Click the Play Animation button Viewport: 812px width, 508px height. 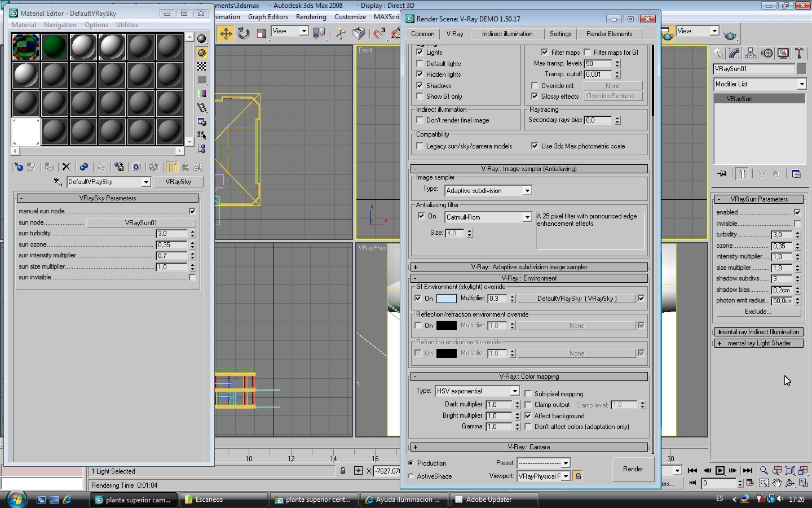pos(720,470)
